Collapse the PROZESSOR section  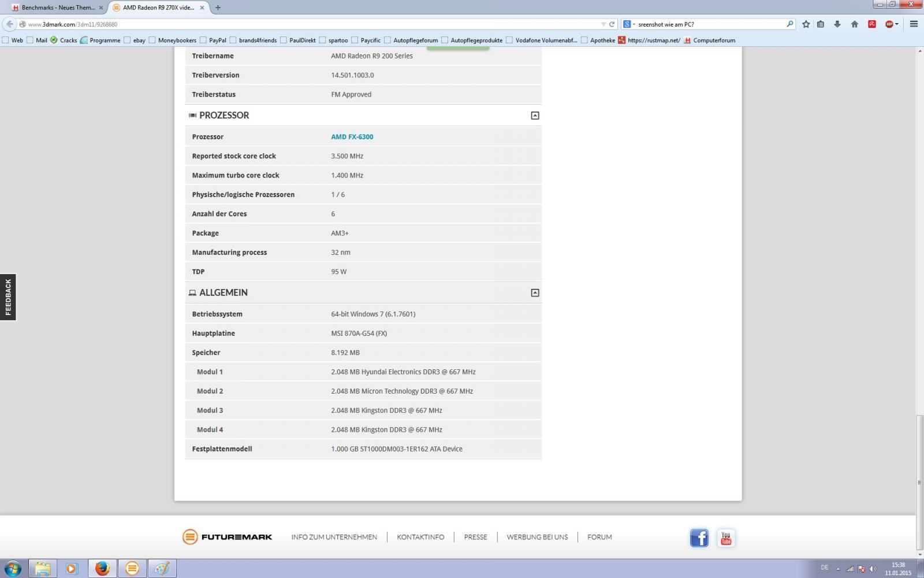click(535, 116)
